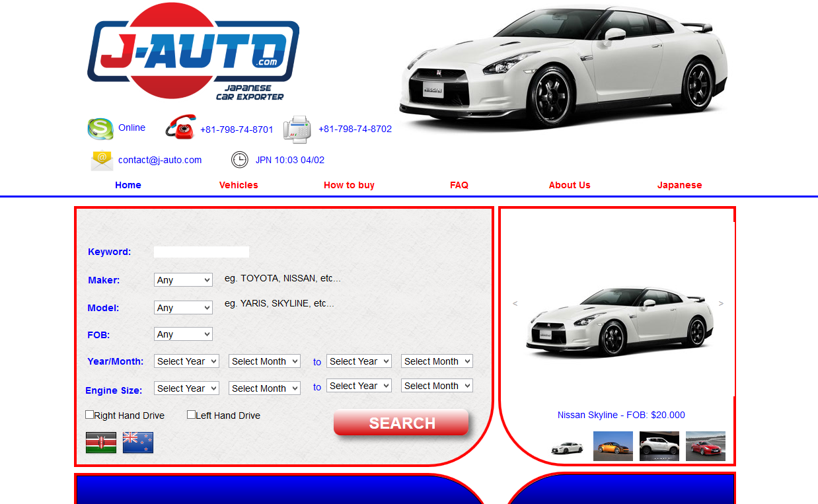The height and width of the screenshot is (504, 818).
Task: Click the fax machine icon
Action: pos(297,129)
